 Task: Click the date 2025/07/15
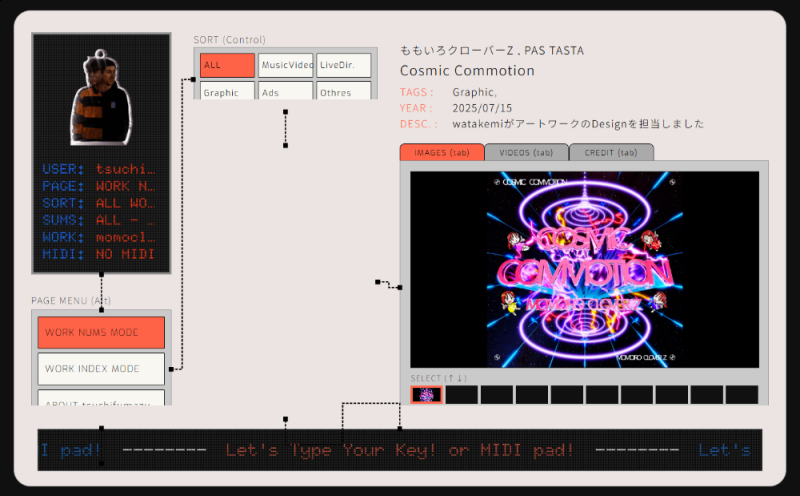coord(482,108)
